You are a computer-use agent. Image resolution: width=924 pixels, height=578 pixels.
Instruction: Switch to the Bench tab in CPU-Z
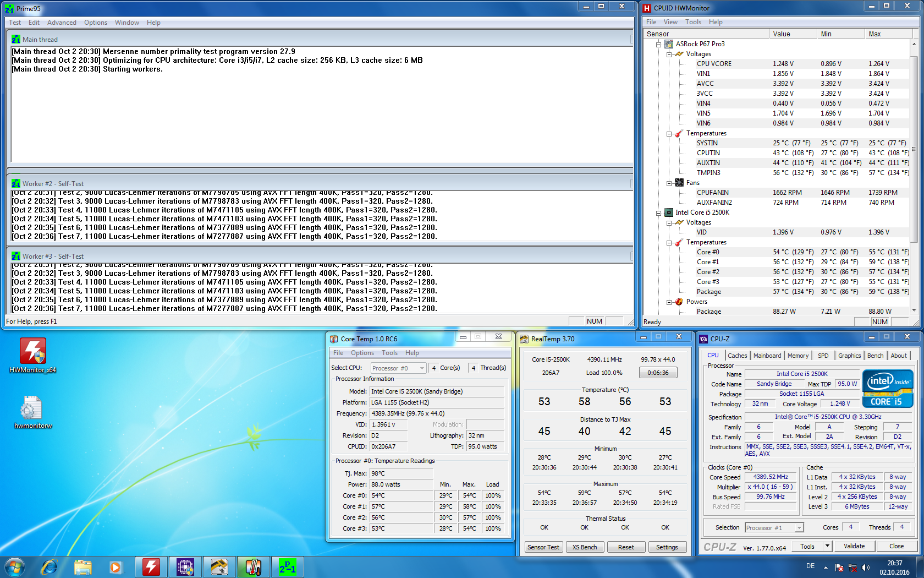pyautogui.click(x=875, y=356)
